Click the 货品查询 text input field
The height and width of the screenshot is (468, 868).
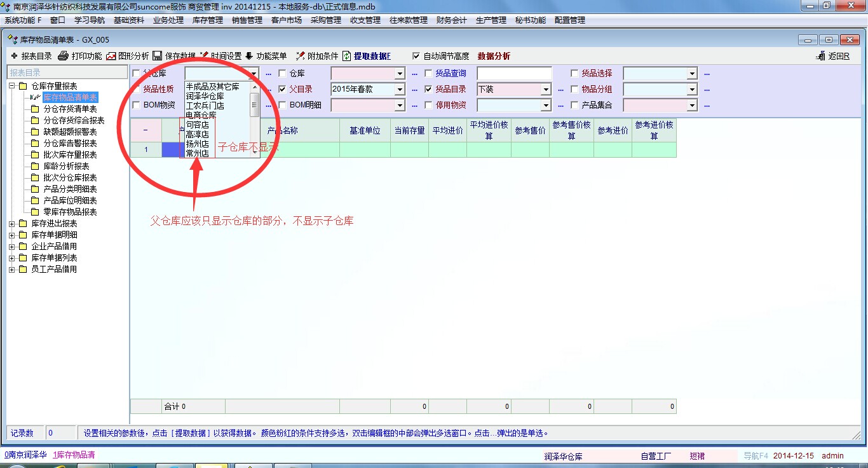[x=514, y=73]
